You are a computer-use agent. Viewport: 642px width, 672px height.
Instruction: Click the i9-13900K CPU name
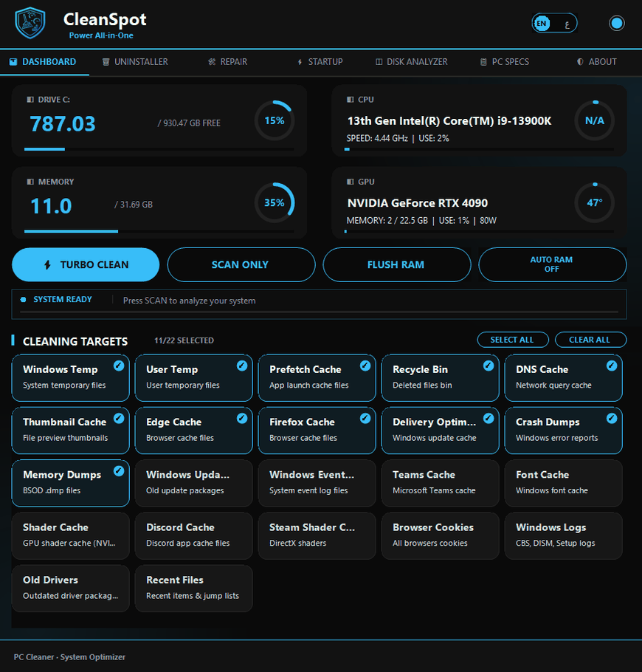(x=449, y=121)
